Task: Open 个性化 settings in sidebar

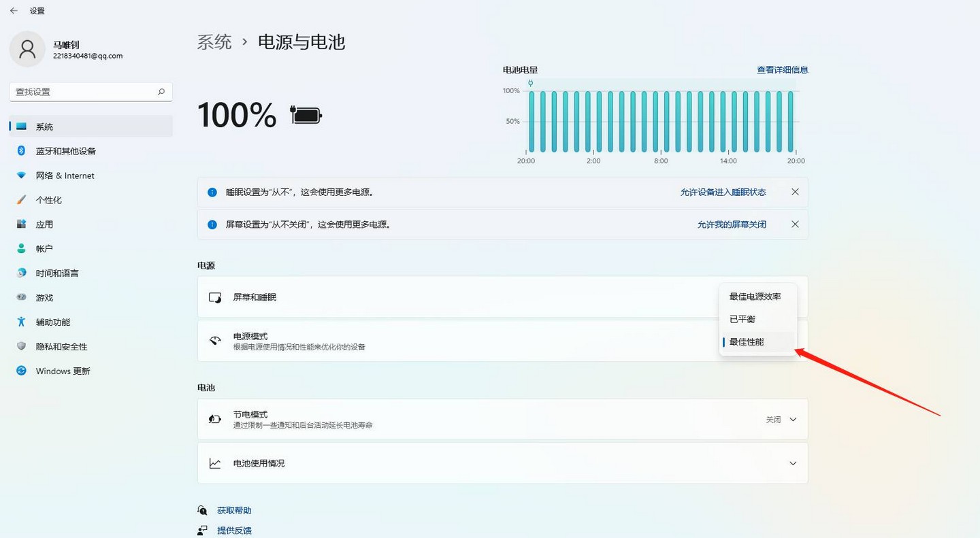Action: [50, 199]
